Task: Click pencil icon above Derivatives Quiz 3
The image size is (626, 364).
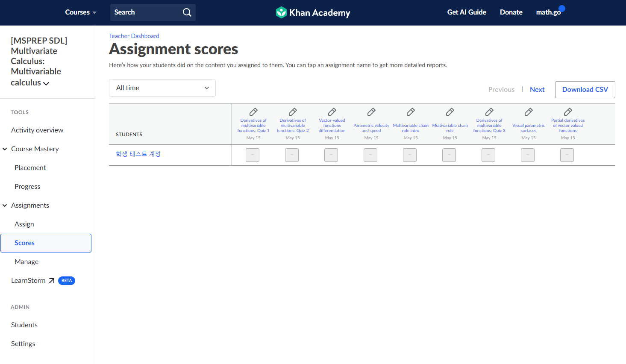Action: 489,112
